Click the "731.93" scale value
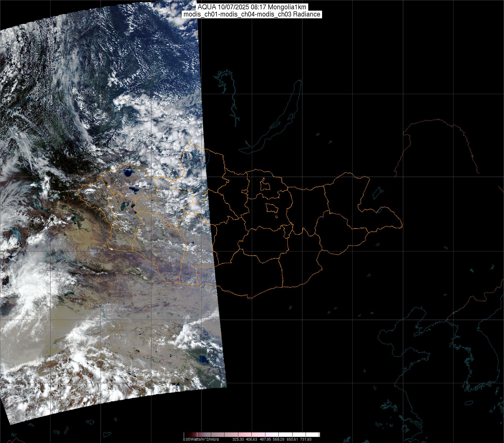Image resolution: width=504 pixels, height=443 pixels. pos(305,439)
